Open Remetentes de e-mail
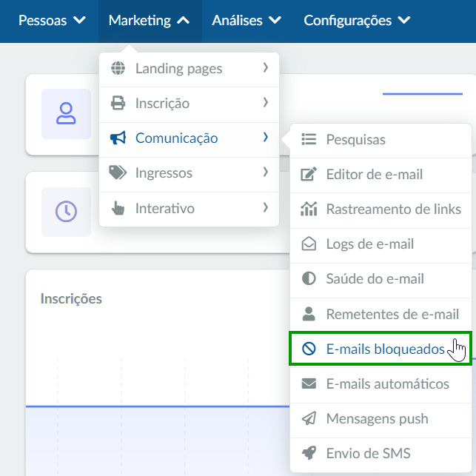476x476 pixels. 381,315
